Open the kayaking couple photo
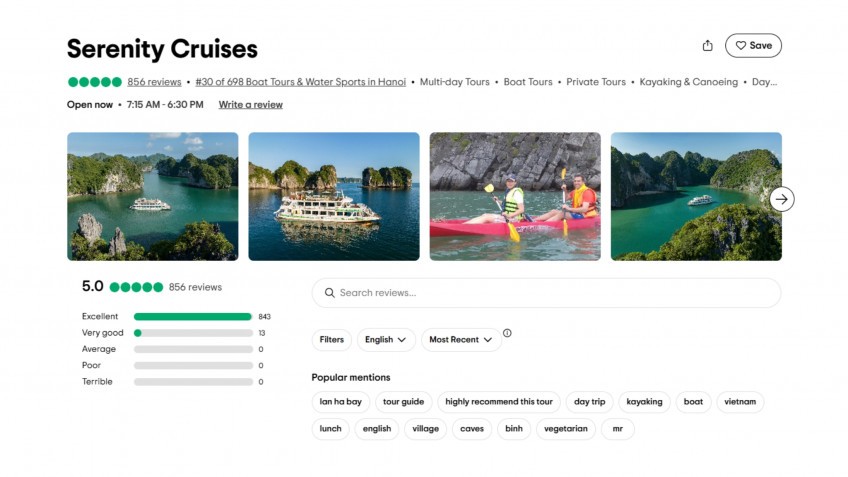The width and height of the screenshot is (848, 477). (x=515, y=196)
